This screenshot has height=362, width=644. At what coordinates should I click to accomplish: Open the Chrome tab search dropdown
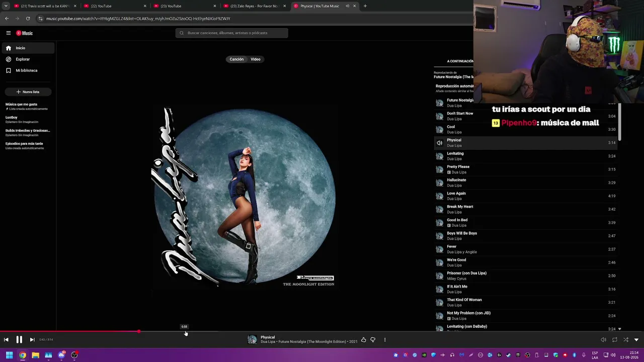6,6
